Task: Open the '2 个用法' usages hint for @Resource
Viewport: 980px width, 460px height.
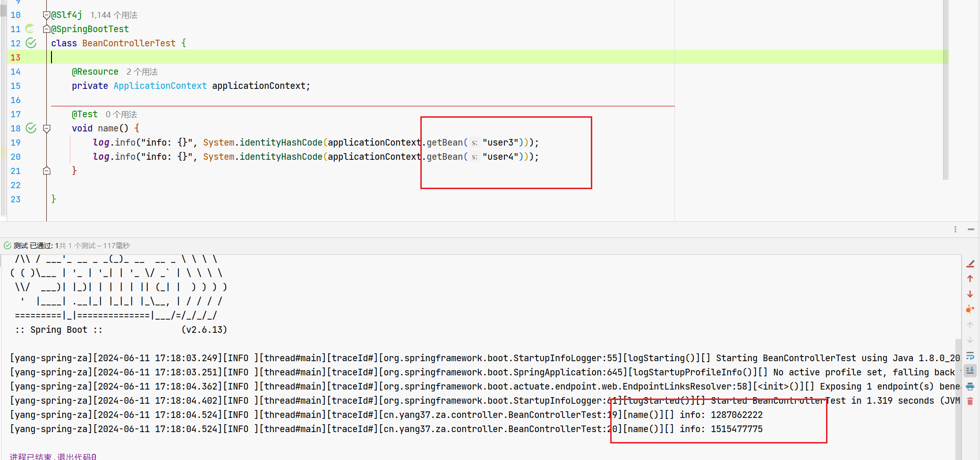Action: pyautogui.click(x=142, y=72)
